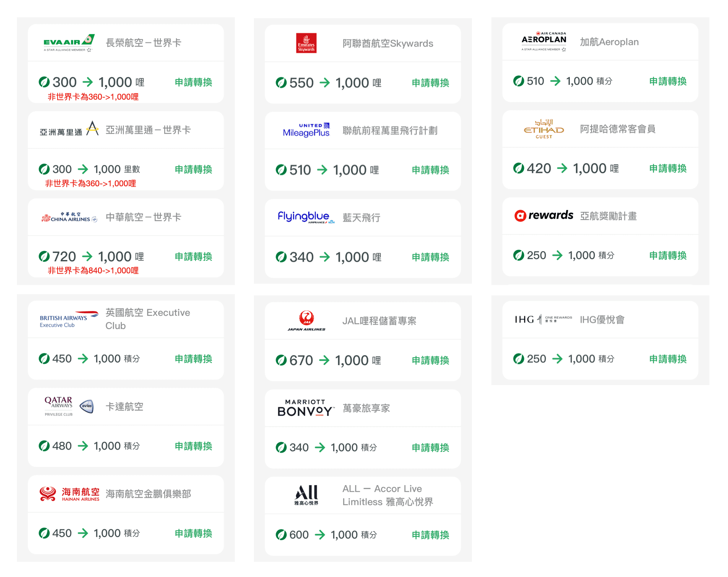The height and width of the screenshot is (577, 728).
Task: Click the Qatar Airways Privilege Club logo
Action: [69, 406]
